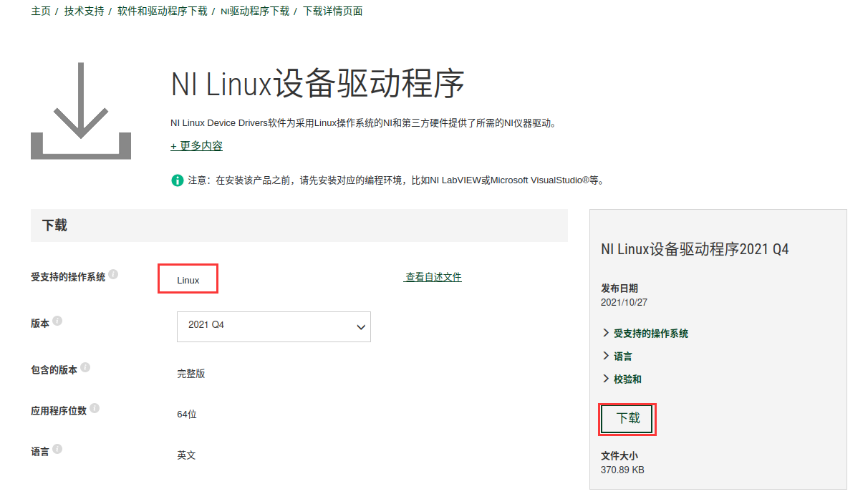
Task: Open info icon next to 版本 label
Action: click(57, 321)
